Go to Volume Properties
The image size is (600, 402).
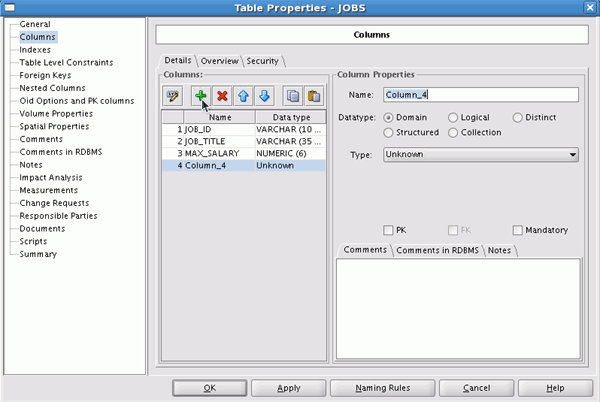(56, 114)
